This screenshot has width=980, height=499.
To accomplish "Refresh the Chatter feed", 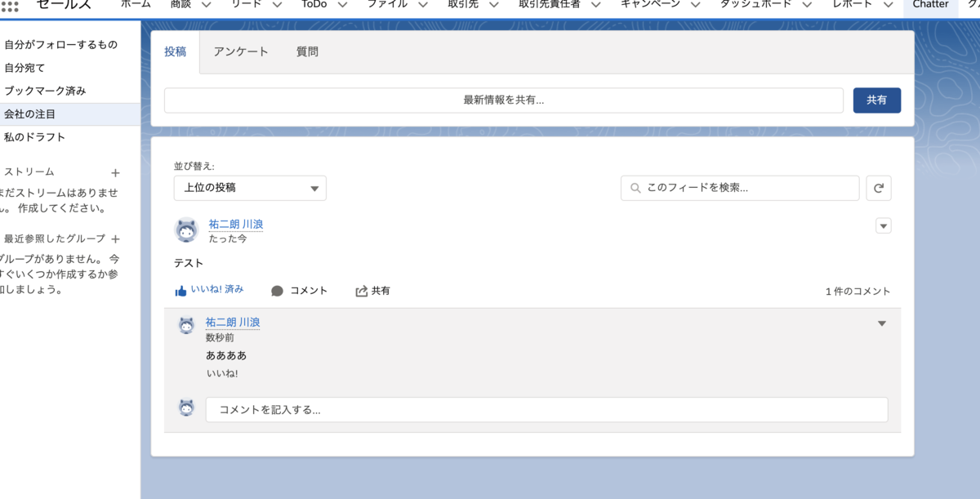I will coord(878,188).
